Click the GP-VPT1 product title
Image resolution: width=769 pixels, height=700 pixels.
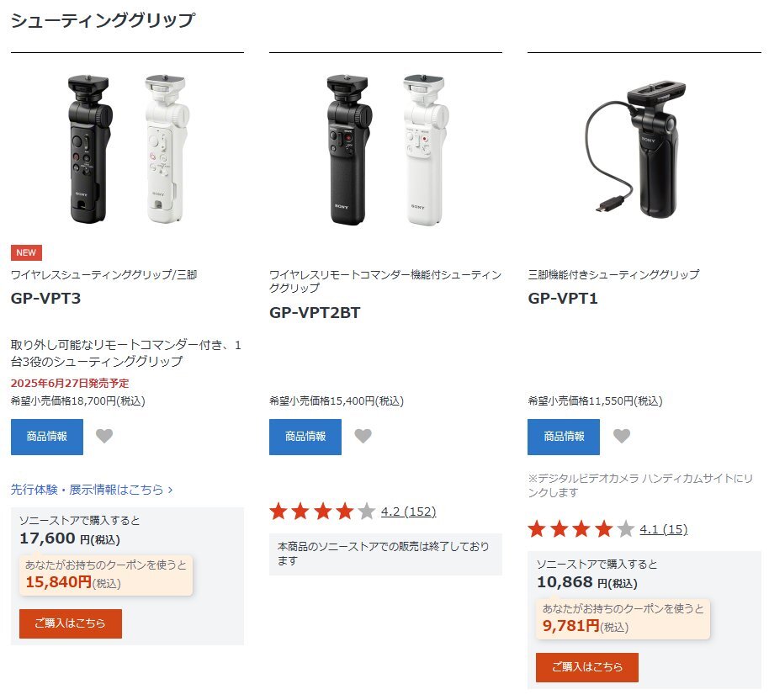coord(563,298)
